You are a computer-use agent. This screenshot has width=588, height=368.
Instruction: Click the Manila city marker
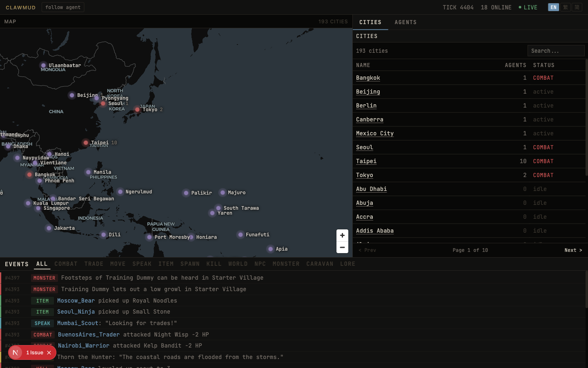click(x=88, y=172)
